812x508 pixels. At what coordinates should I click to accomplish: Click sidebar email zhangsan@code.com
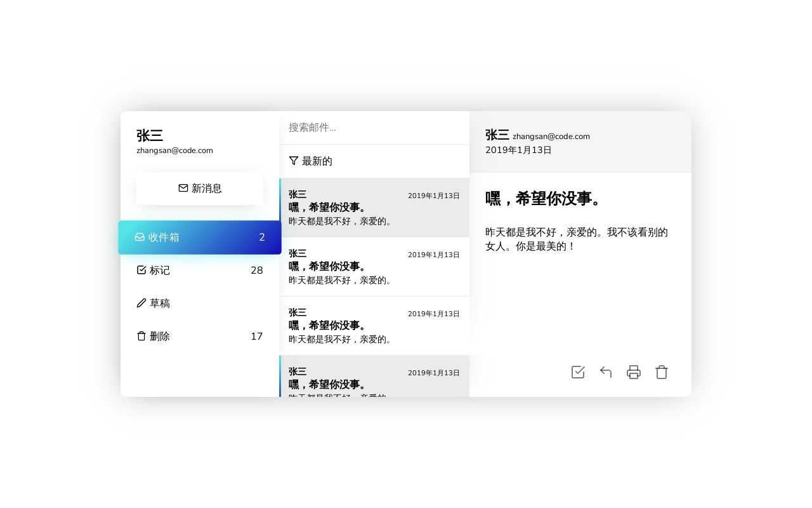point(174,150)
